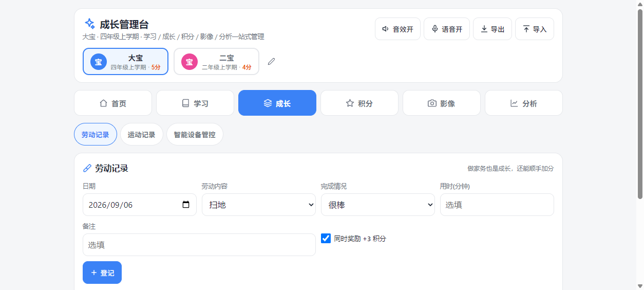644x290 pixels.
Task: Open the 分析 analysis tab
Action: coord(524,103)
